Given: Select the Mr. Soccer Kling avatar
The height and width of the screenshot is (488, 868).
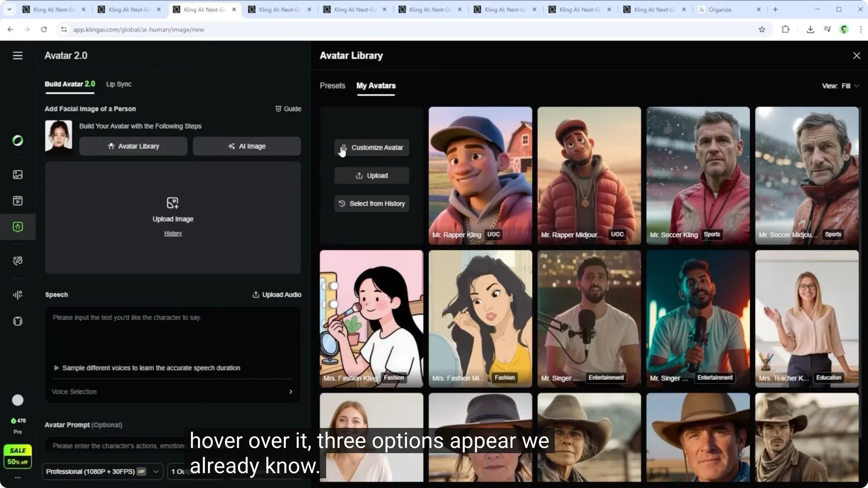Looking at the screenshot, I should tap(698, 175).
